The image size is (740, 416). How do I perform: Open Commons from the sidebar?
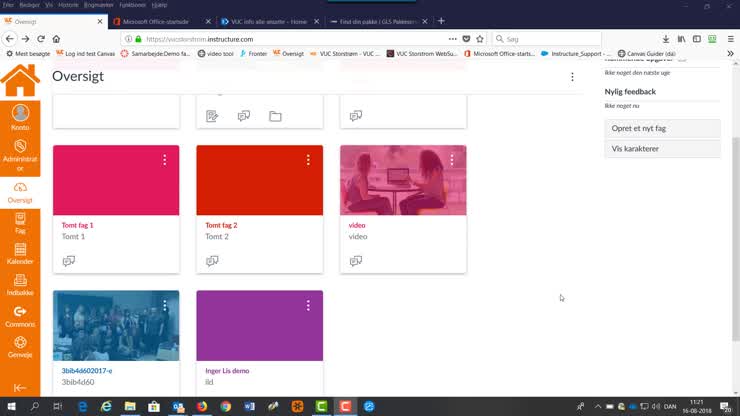[20, 316]
